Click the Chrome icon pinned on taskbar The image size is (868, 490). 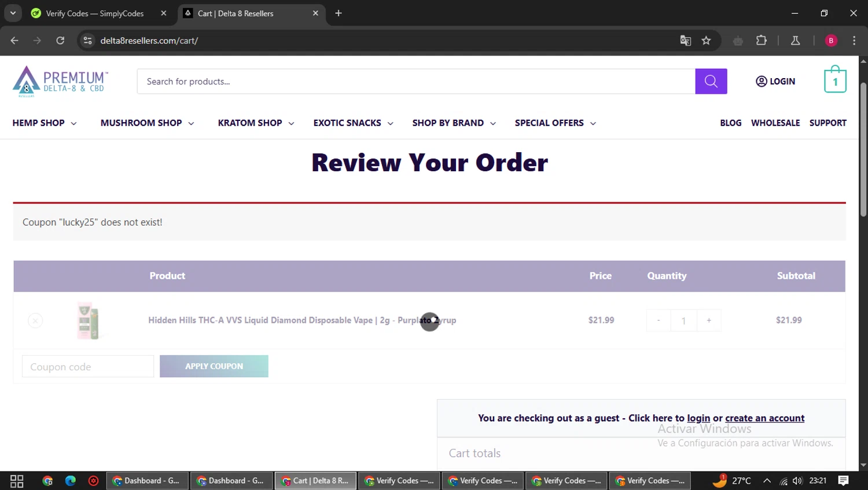coord(47,481)
